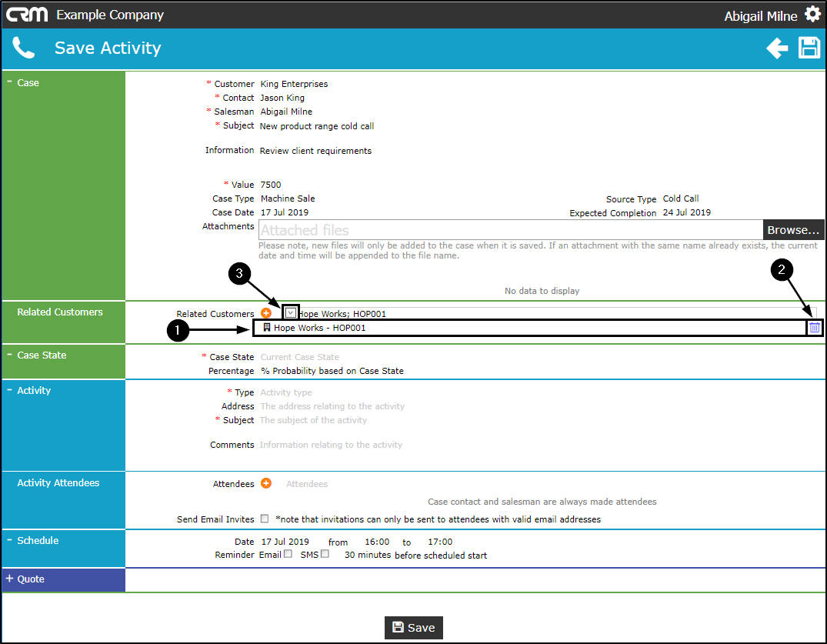Add an attendee with orange plus icon

pos(266,483)
